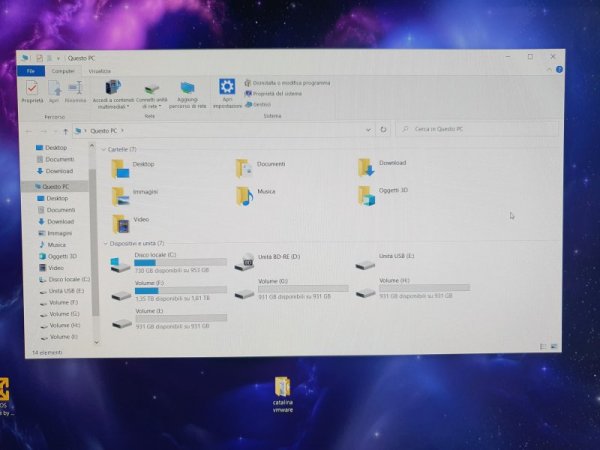Select the Desktop folder in Cartelle

[133, 169]
